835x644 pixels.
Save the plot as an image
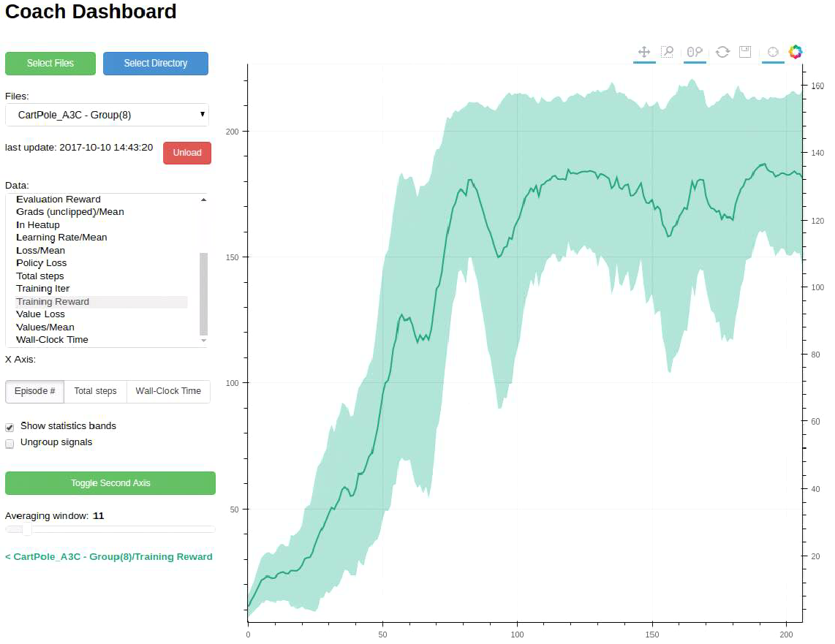click(744, 52)
